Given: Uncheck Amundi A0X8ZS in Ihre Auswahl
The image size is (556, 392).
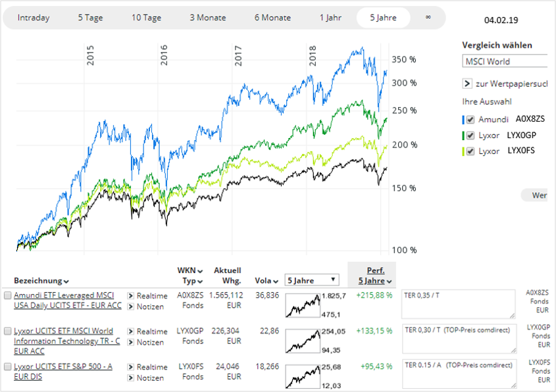Looking at the screenshot, I should (x=471, y=120).
